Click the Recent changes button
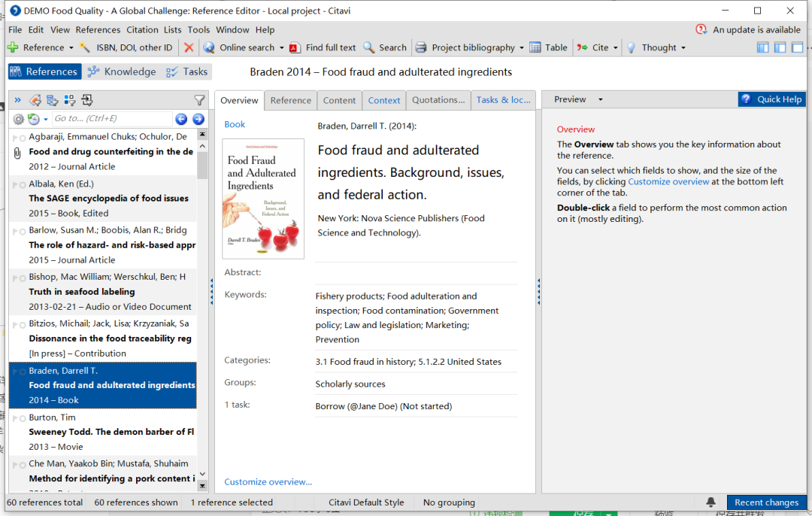This screenshot has height=516, width=812. (x=766, y=502)
